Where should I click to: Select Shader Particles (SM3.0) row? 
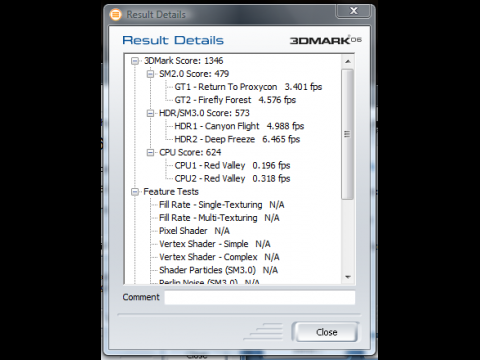pos(218,270)
